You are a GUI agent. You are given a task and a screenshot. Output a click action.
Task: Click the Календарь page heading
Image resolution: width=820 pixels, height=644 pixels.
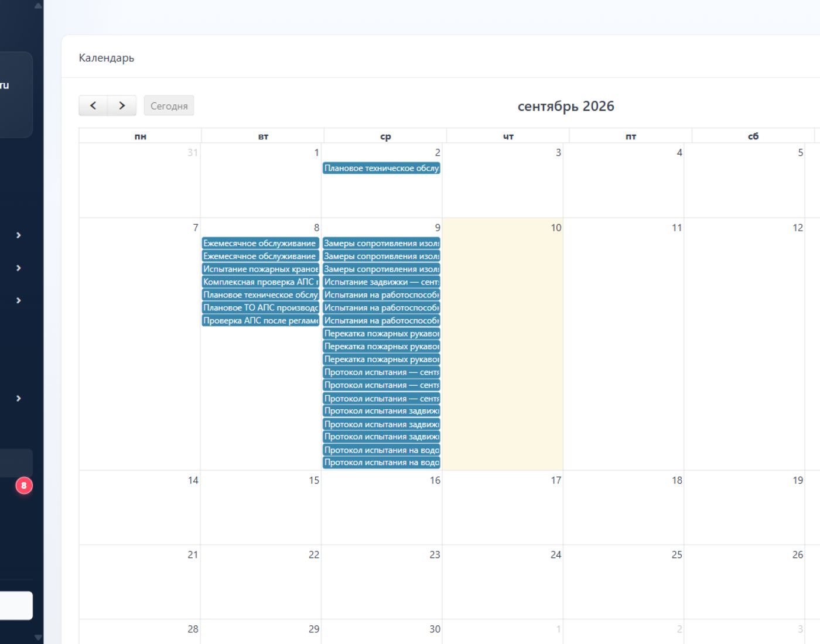107,58
